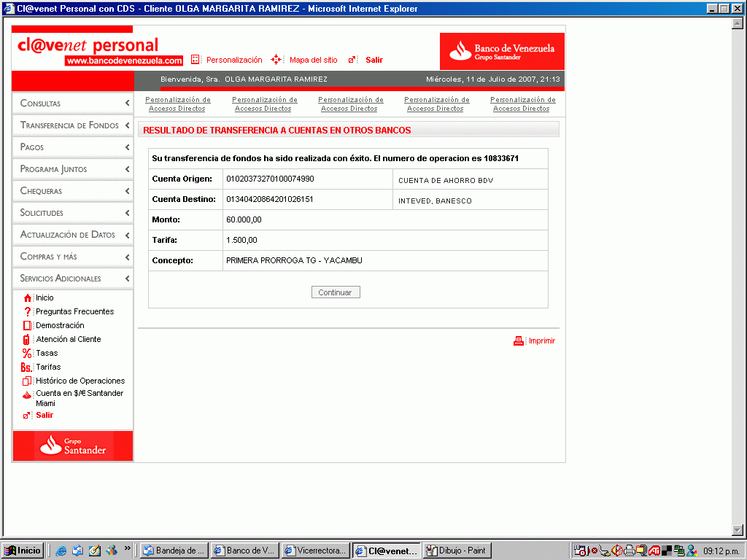The height and width of the screenshot is (560, 747).
Task: Select the Cuenta Destino account number
Action: point(270,200)
